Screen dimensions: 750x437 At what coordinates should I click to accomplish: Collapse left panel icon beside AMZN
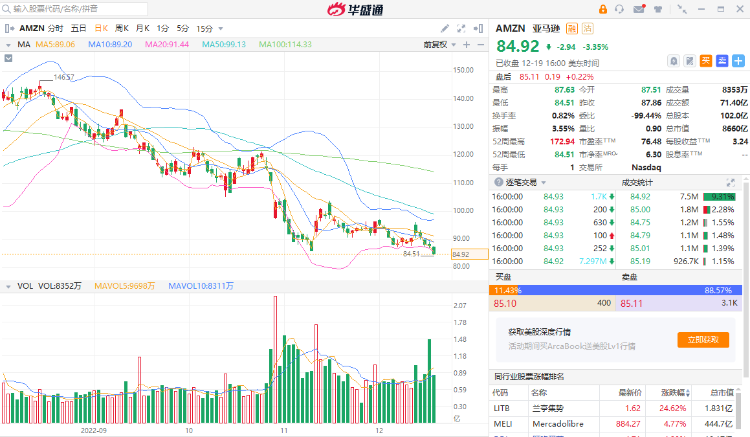[x=9, y=28]
